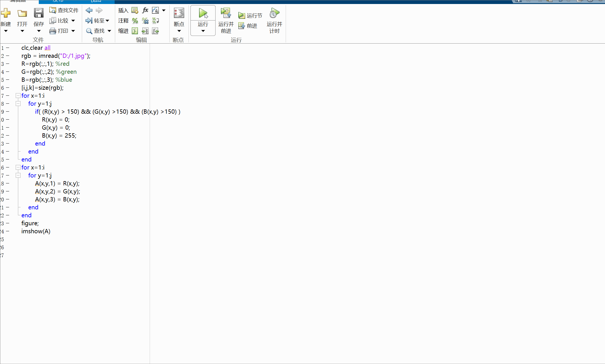Open the dropdown arrow under Breakpoints (断点)
The height and width of the screenshot is (364, 605).
[x=179, y=31]
